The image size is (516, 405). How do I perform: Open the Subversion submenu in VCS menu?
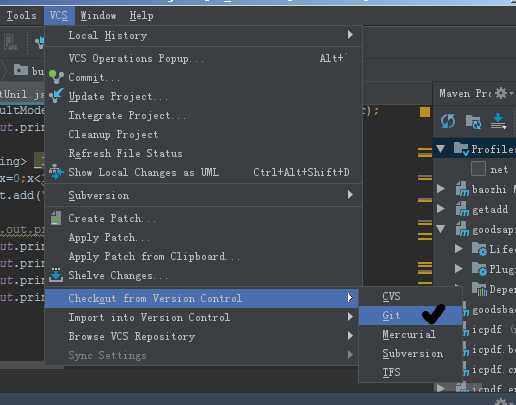(203, 195)
